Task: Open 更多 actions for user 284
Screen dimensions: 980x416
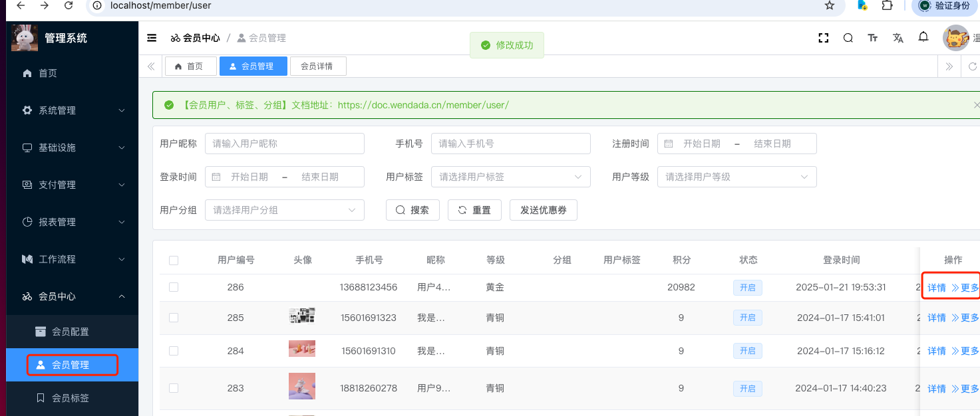Action: (x=965, y=351)
